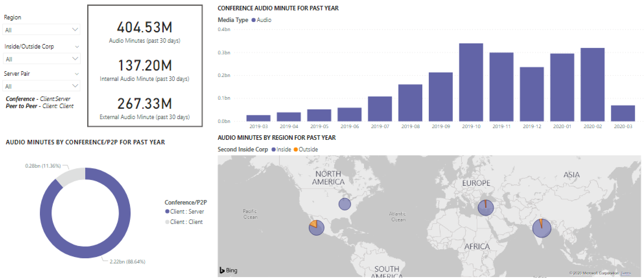Click the Audio Minutes By Region title

(277, 138)
